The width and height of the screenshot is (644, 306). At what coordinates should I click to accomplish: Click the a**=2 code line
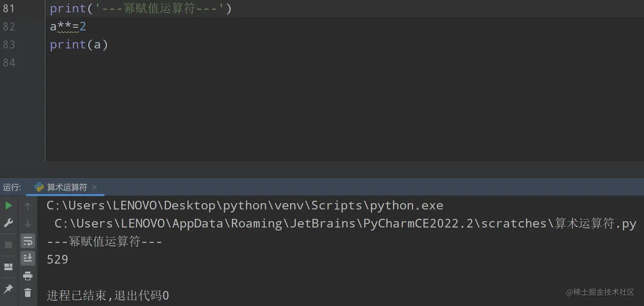pyautogui.click(x=68, y=26)
